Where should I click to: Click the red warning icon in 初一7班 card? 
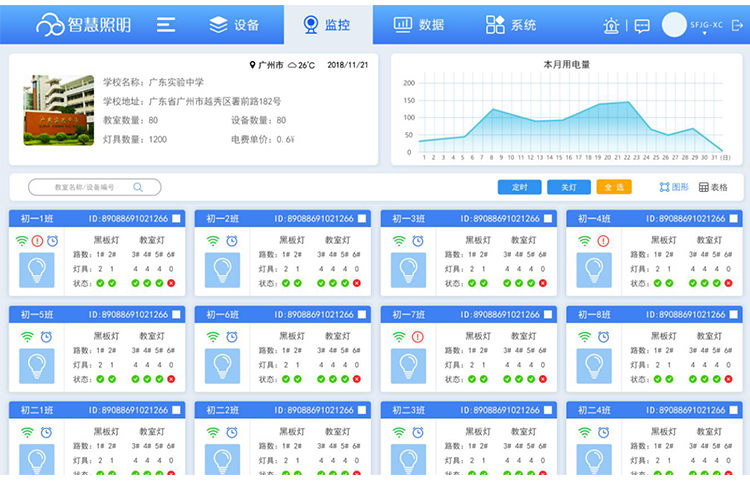pos(417,337)
